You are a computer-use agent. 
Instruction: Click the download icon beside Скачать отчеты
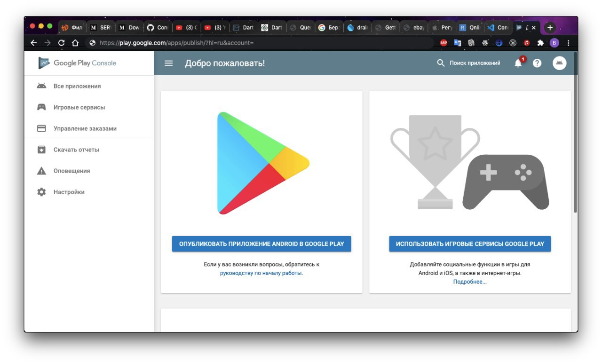point(41,150)
